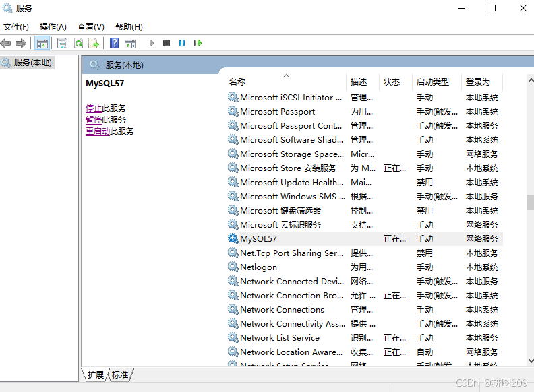Click the gear icon of MySQL57 row

(x=233, y=238)
